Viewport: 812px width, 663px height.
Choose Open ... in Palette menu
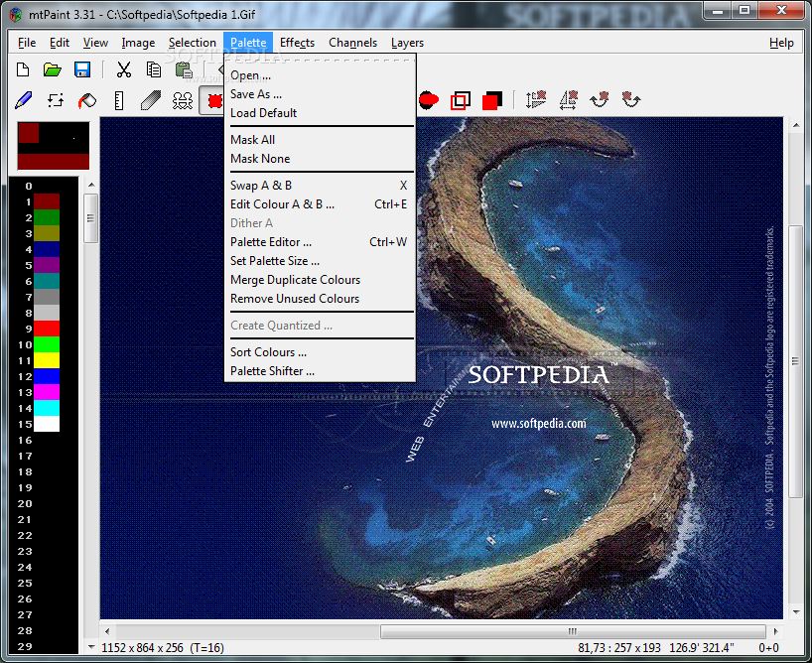point(320,75)
